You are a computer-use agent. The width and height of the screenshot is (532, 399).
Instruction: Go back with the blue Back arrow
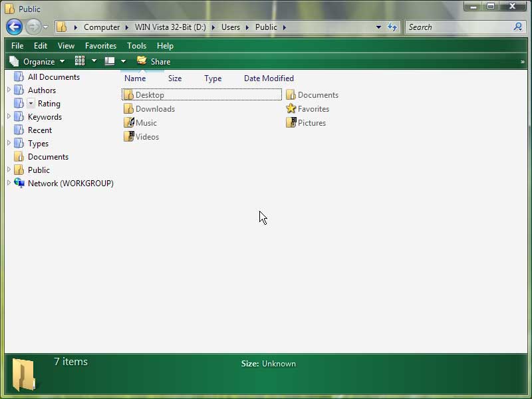coord(14,27)
